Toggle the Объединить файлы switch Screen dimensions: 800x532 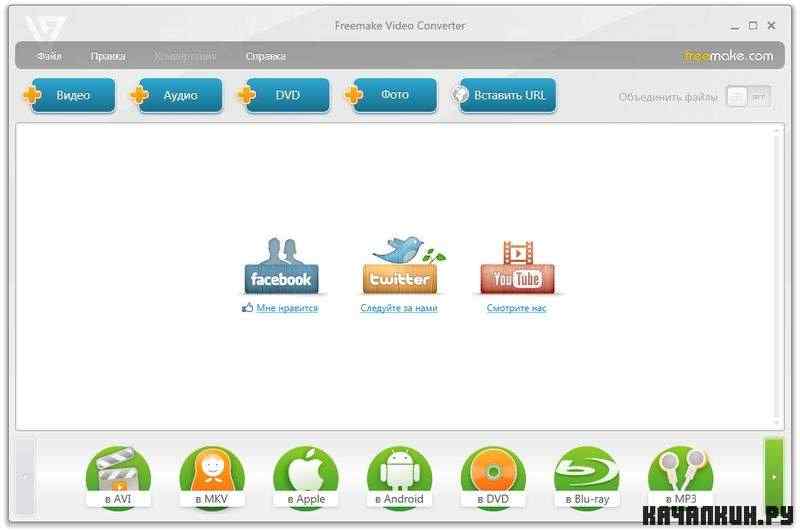tap(748, 96)
